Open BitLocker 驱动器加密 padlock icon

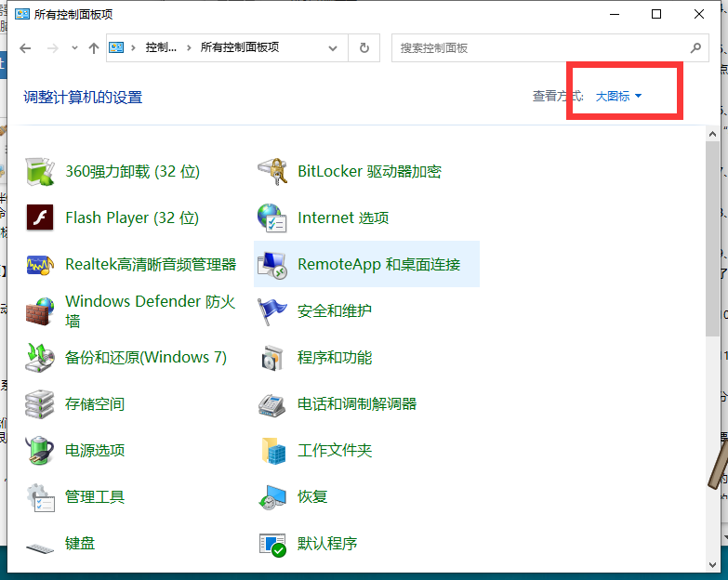tap(272, 172)
